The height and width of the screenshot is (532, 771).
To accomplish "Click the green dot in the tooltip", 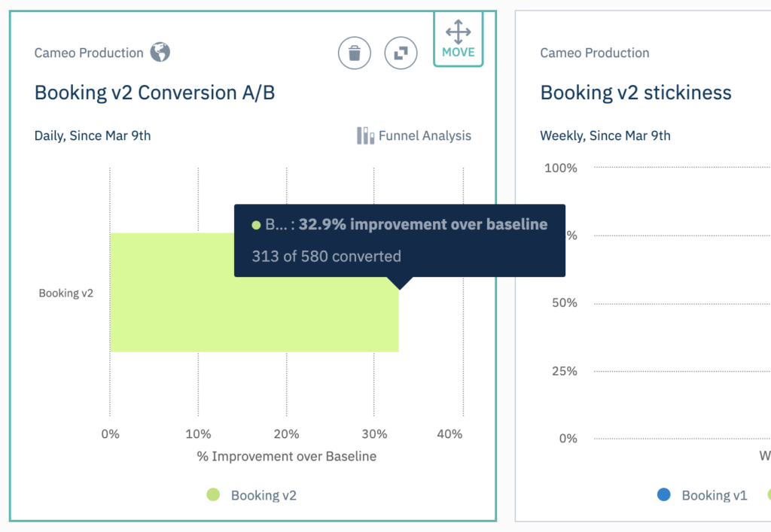I will tap(256, 225).
